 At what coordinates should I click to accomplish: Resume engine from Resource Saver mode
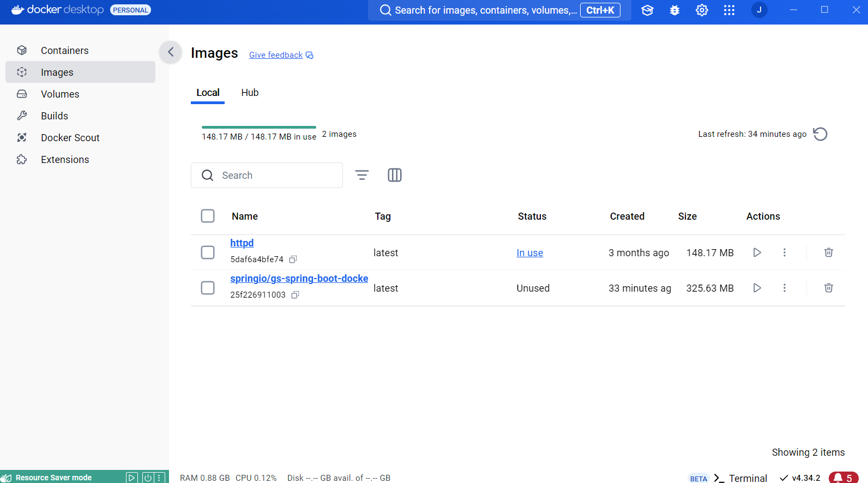click(x=132, y=478)
